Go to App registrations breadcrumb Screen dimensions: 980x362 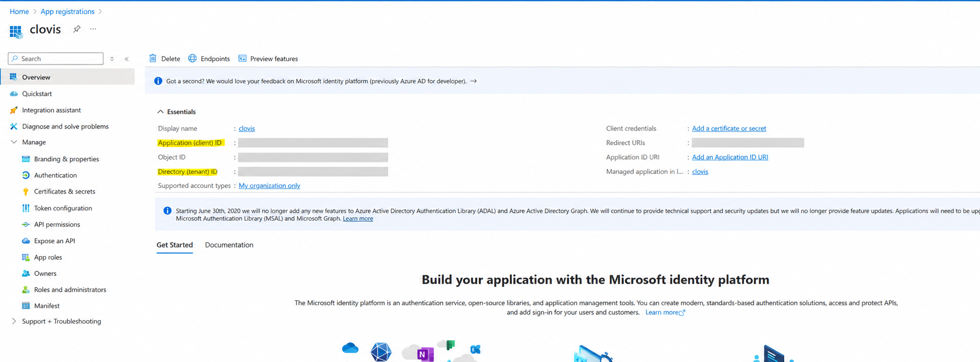click(x=67, y=11)
